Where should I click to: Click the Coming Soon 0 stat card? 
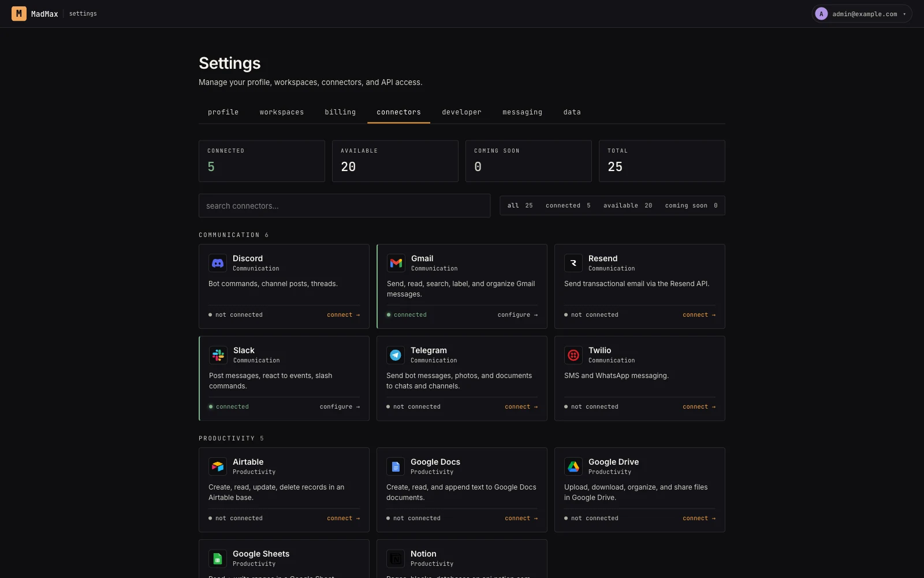pyautogui.click(x=528, y=161)
